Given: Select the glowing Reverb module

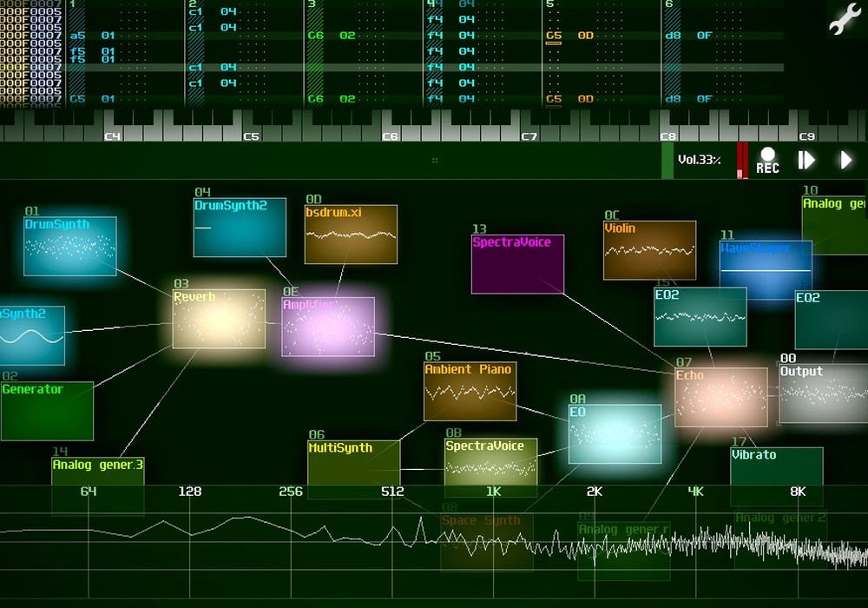Looking at the screenshot, I should [219, 319].
